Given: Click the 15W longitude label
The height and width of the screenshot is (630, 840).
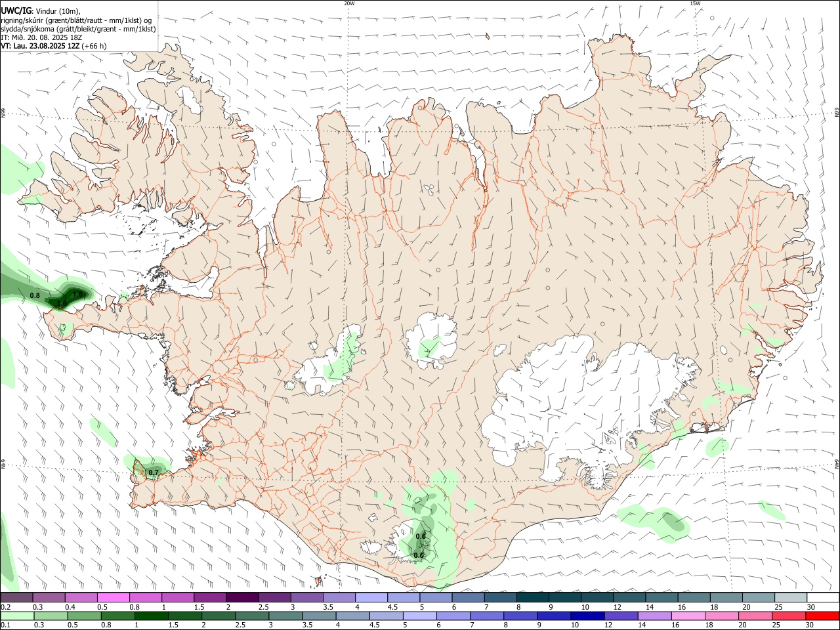Looking at the screenshot, I should 695,3.
